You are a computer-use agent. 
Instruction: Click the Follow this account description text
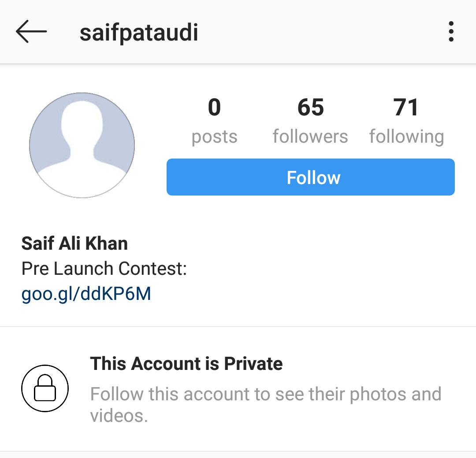(x=266, y=405)
